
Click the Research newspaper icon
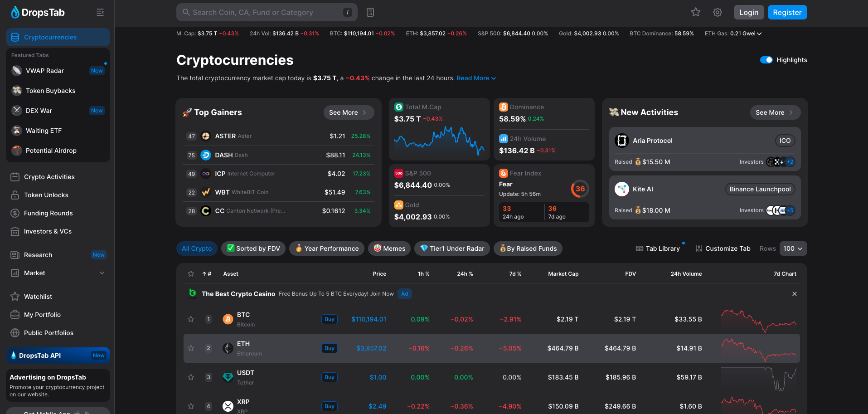(15, 255)
